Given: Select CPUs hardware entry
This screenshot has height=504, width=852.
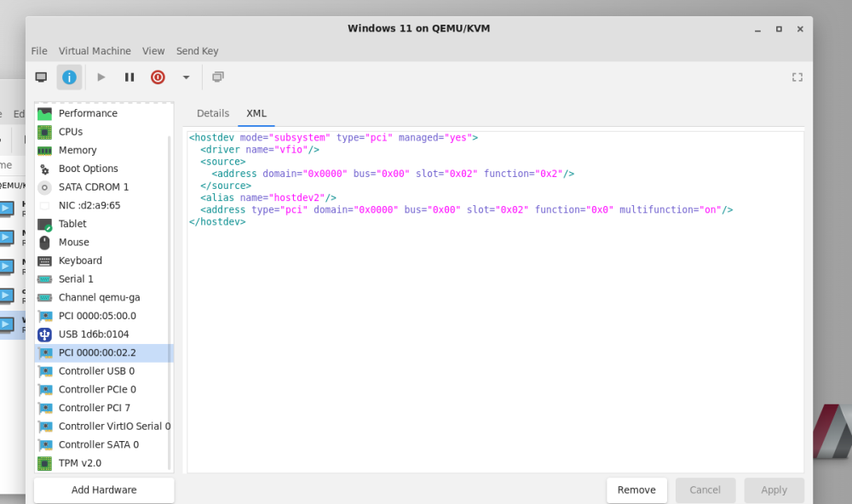Looking at the screenshot, I should point(104,131).
